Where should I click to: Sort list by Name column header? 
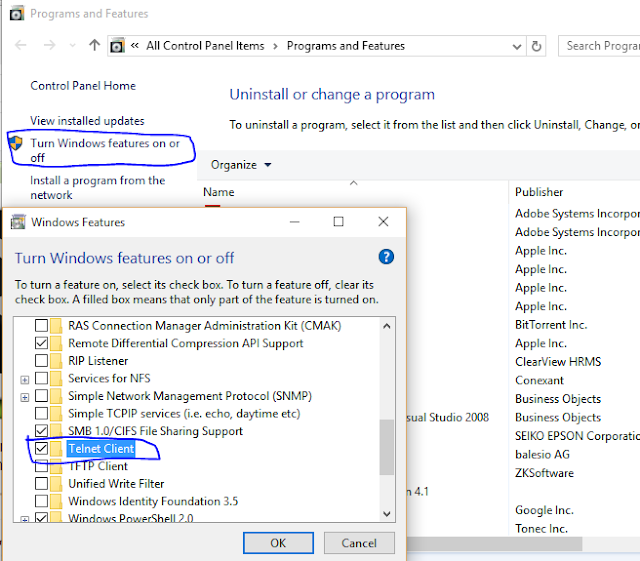pyautogui.click(x=219, y=192)
